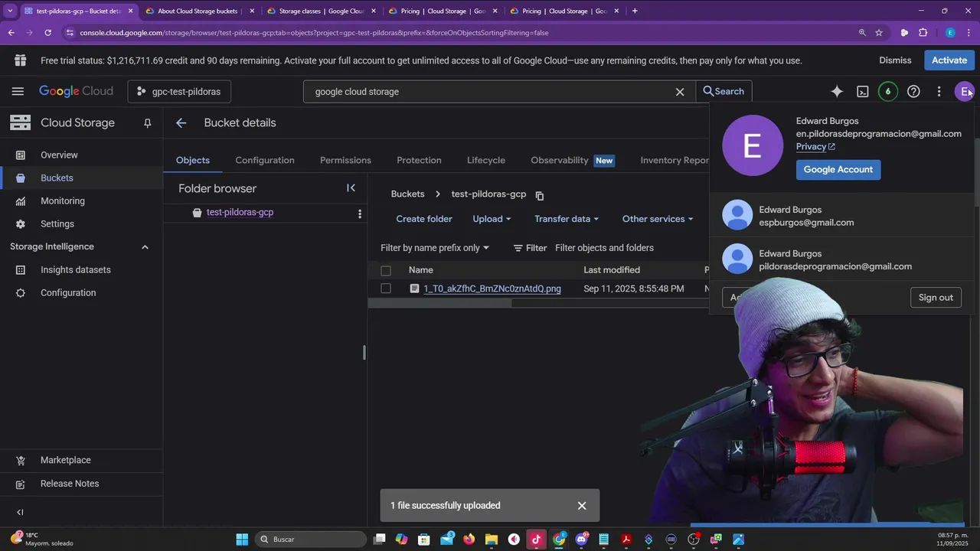Collapse the Folder browser panel

(x=351, y=188)
